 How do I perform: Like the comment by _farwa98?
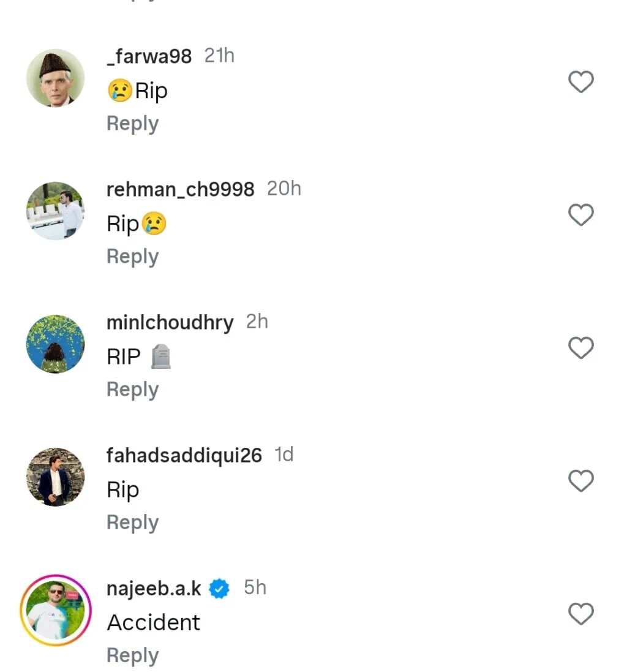580,81
